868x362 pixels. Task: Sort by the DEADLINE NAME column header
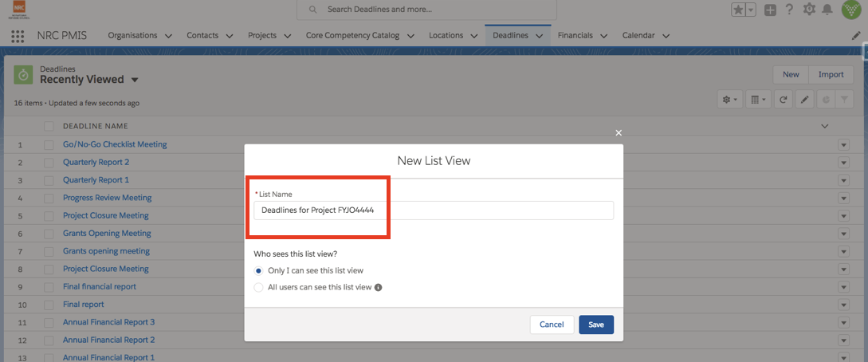[96, 126]
